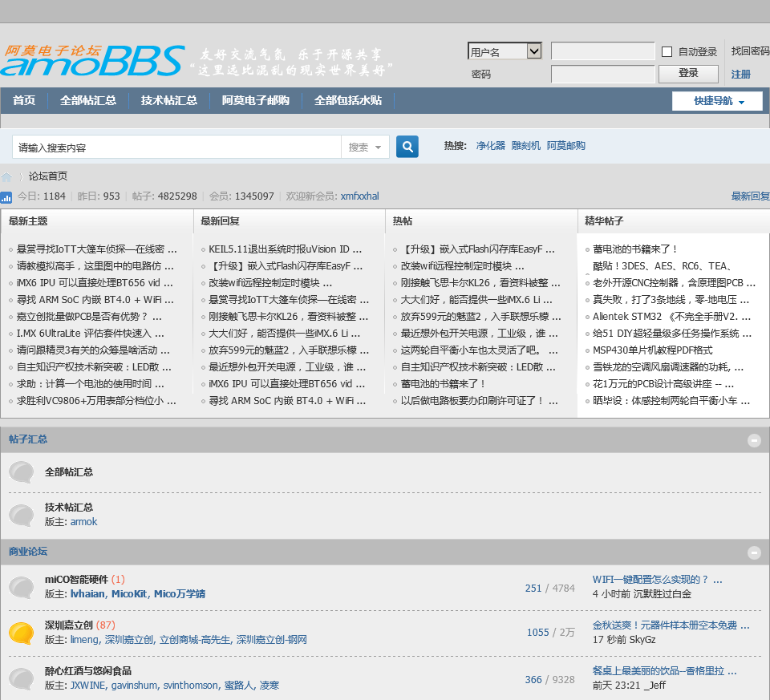Image resolution: width=770 pixels, height=700 pixels.
Task: Click the gray bubble icon beside miCO智能硬件
Action: tap(21, 587)
